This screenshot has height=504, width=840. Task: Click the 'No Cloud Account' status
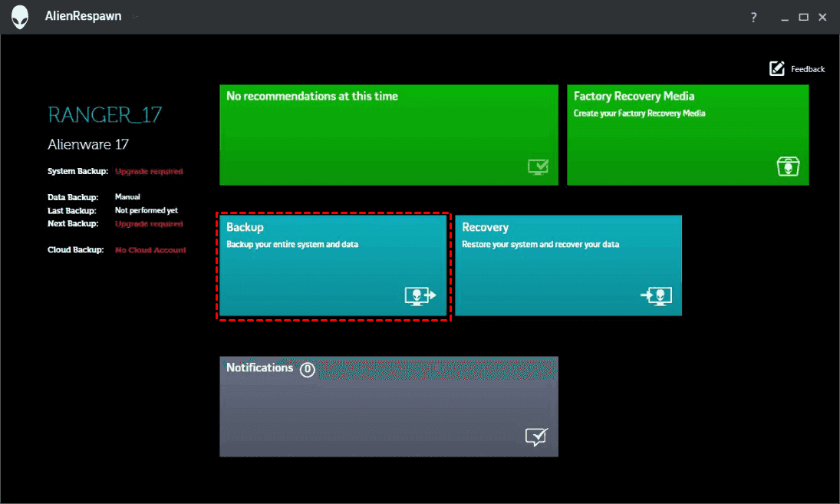coord(150,250)
